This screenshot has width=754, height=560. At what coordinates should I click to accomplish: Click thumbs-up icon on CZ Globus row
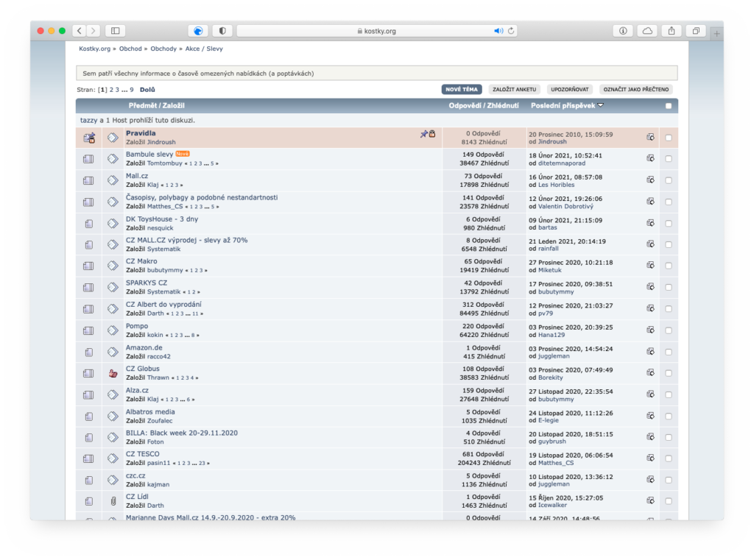point(113,373)
